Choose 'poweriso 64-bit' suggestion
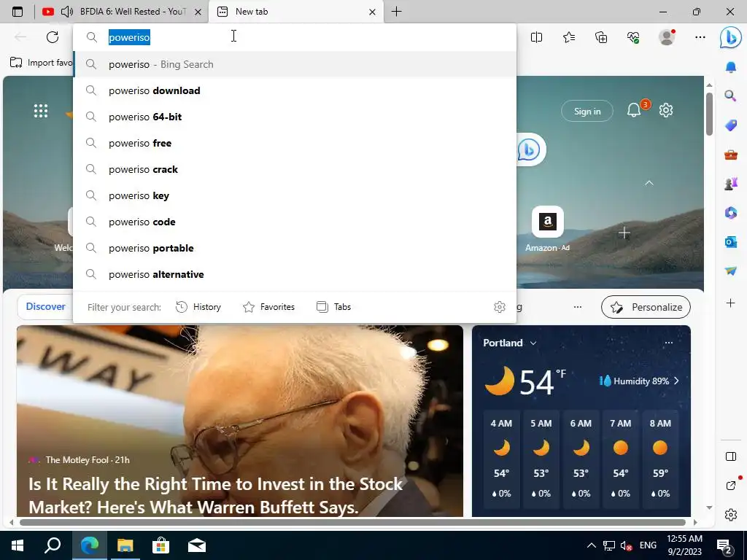 (x=295, y=117)
